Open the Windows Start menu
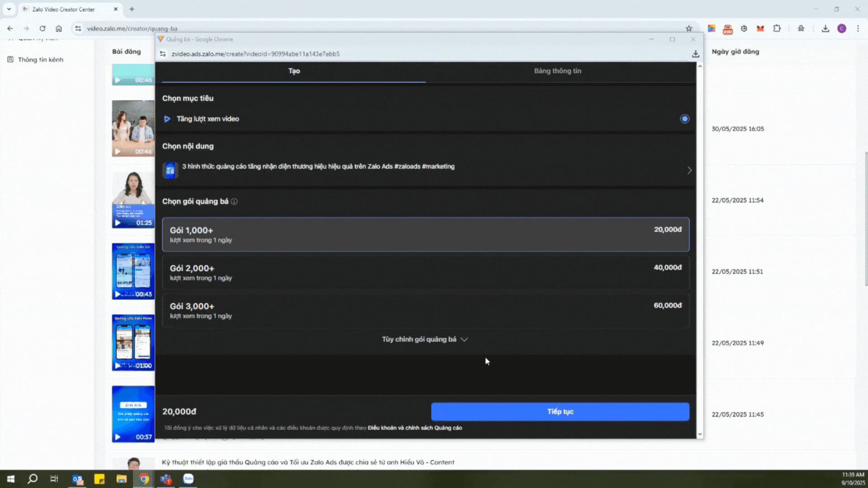 [11, 479]
